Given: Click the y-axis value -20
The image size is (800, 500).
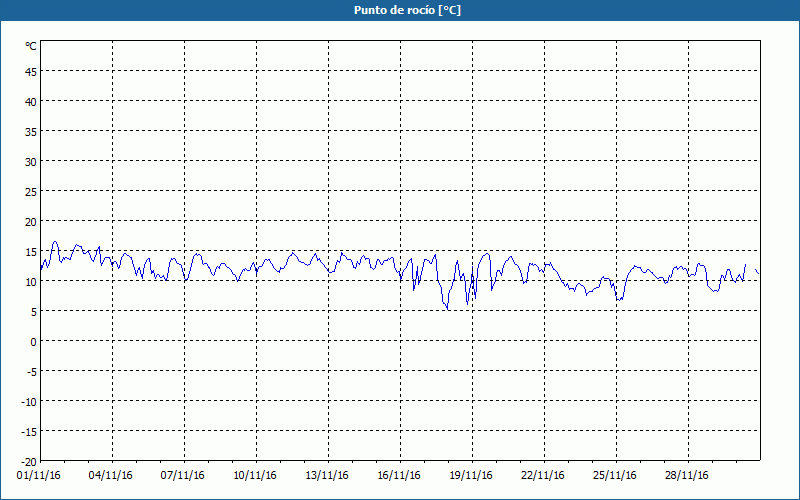Looking at the screenshot, I should pos(29,462).
